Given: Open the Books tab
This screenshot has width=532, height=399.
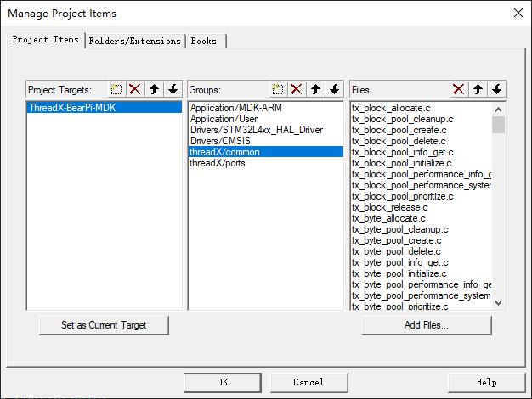Looking at the screenshot, I should point(204,41).
